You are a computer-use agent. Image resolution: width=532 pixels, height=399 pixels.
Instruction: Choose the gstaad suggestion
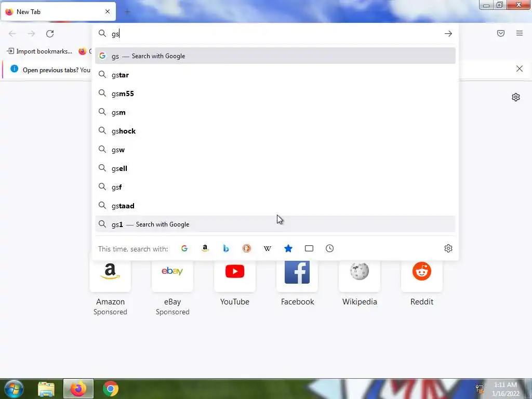point(275,206)
